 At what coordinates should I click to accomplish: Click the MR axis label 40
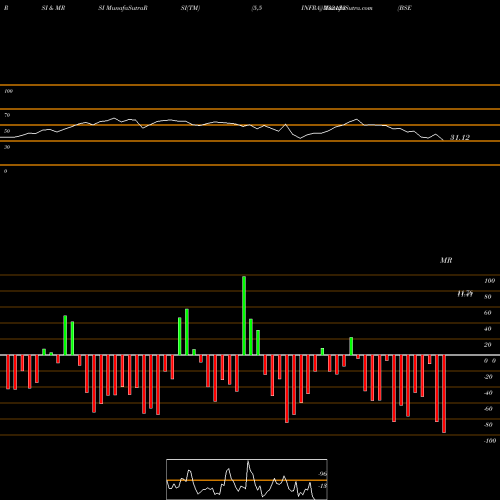pyautogui.click(x=488, y=329)
